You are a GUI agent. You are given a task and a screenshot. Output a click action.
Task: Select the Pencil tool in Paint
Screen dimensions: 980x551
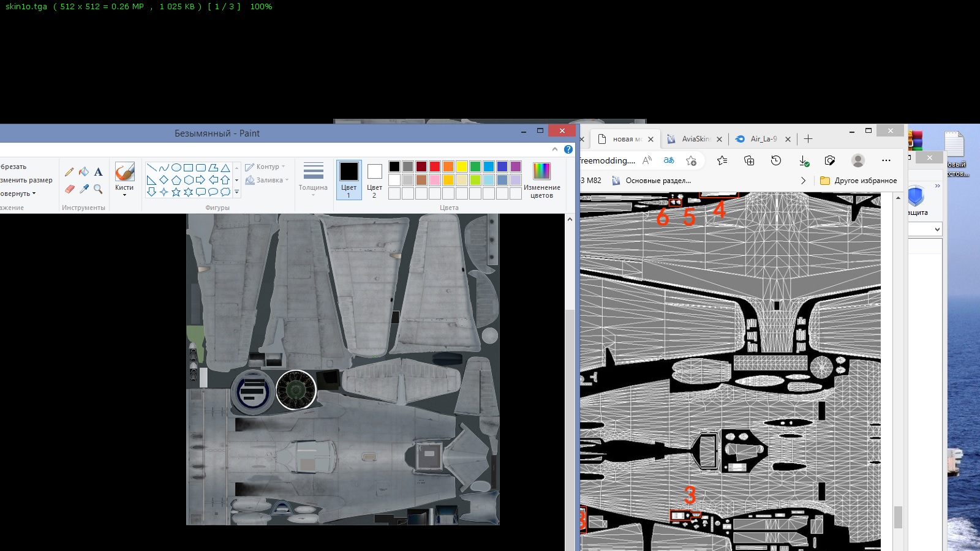(69, 172)
